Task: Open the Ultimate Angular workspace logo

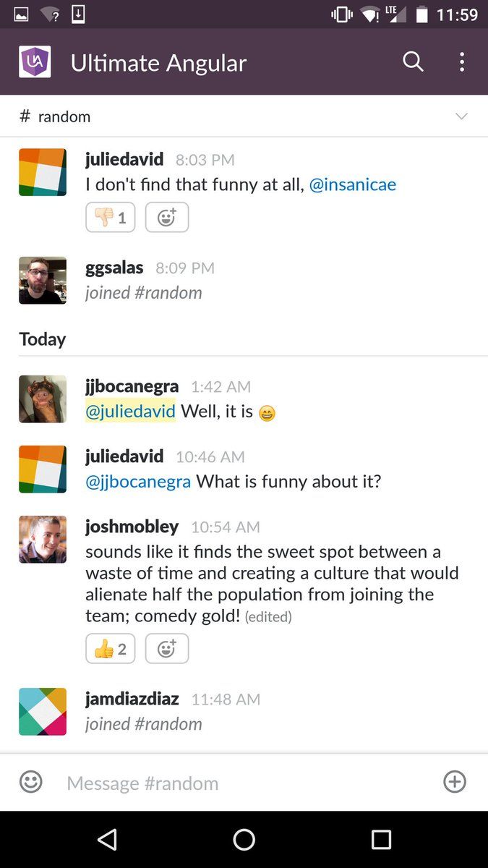Action: point(35,62)
